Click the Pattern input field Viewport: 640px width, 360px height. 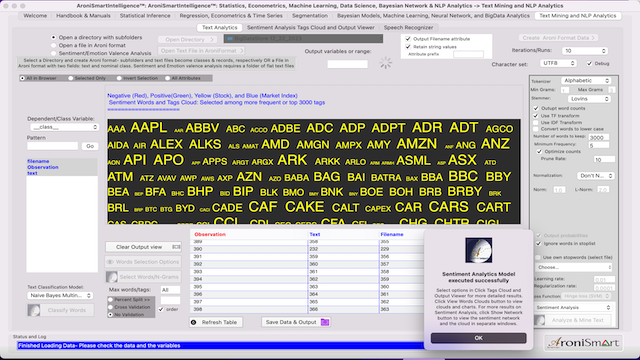pyautogui.click(x=52, y=146)
